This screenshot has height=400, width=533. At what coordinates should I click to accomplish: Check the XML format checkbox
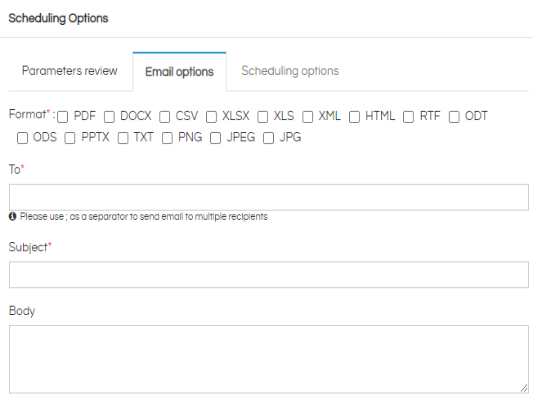click(x=308, y=117)
